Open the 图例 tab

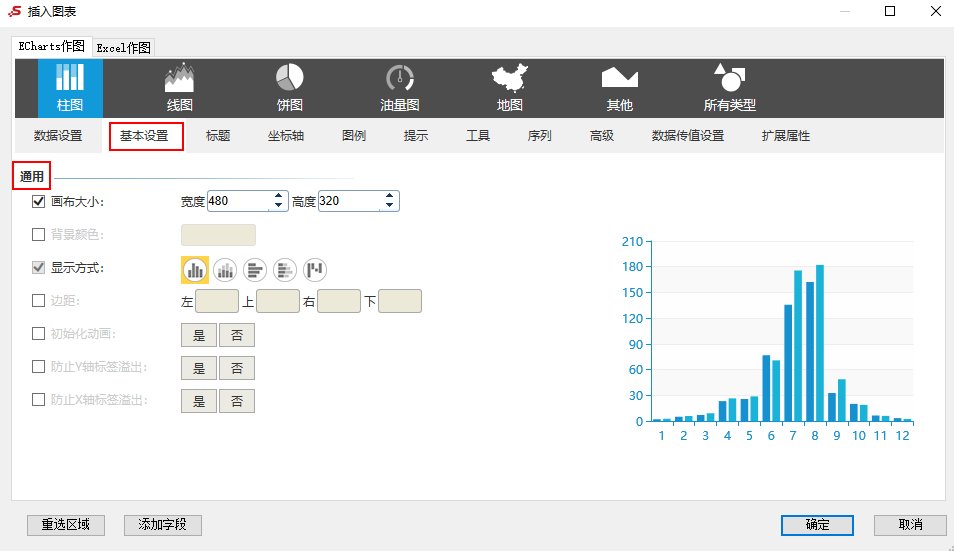(x=354, y=136)
